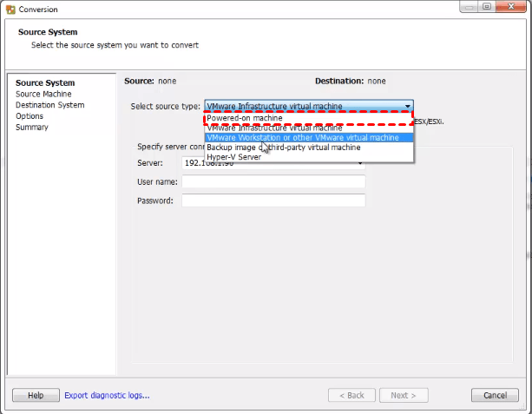Pick VMware Workstation or other VMware virtual machine
The image size is (532, 414).
click(x=308, y=137)
